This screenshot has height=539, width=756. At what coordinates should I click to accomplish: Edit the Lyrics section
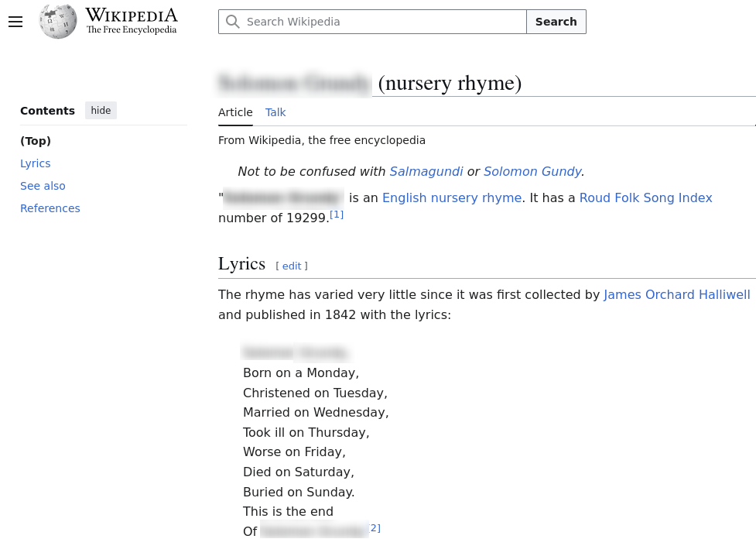(292, 266)
